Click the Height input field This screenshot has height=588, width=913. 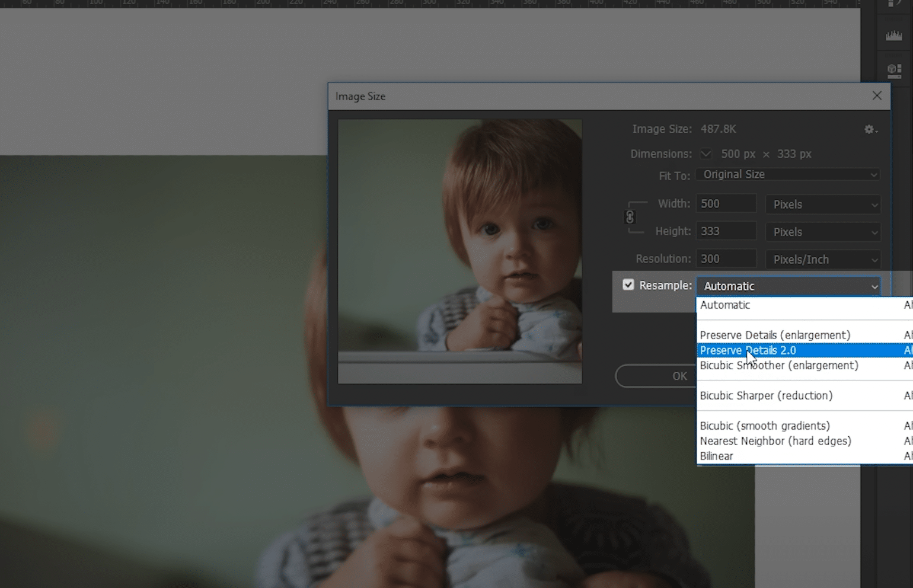[726, 231]
